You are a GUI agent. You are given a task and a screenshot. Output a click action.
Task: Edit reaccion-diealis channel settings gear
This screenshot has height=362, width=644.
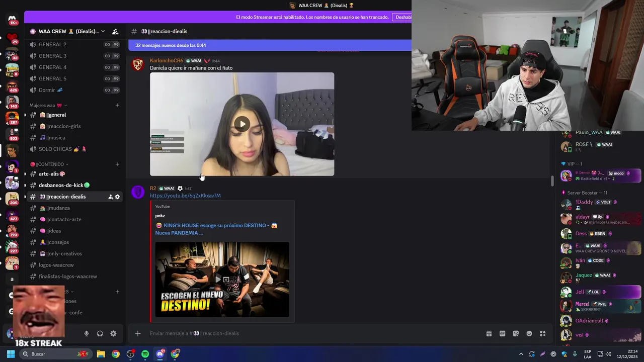[x=117, y=197]
